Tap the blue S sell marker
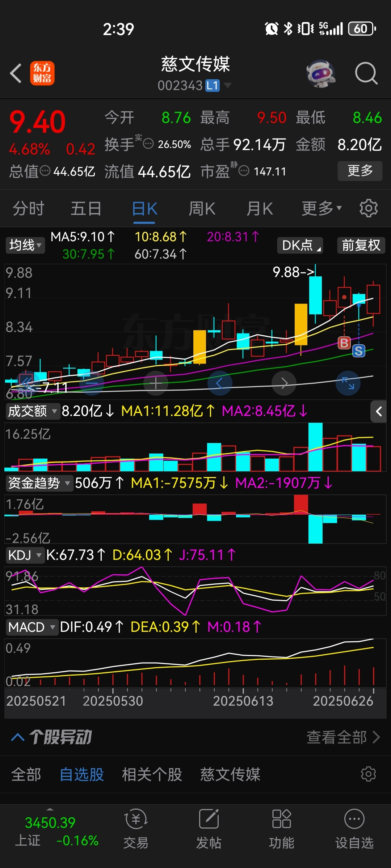Screen dimensions: 391x868 coord(359,351)
